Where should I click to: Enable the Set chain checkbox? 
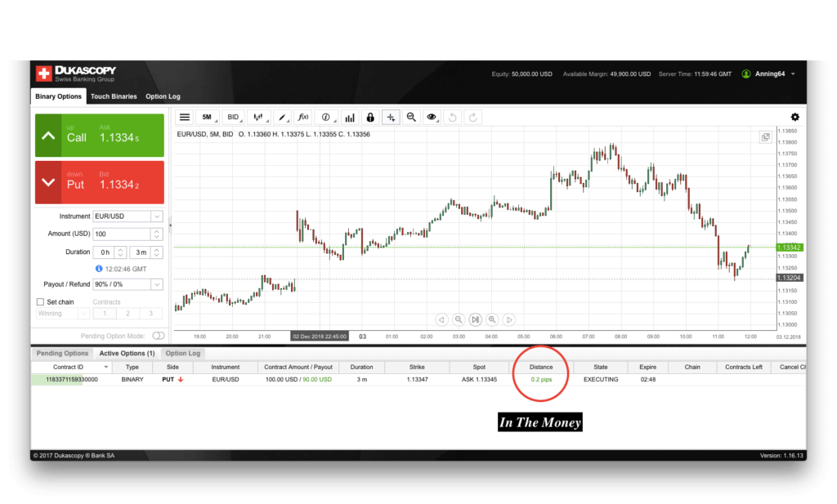(41, 302)
